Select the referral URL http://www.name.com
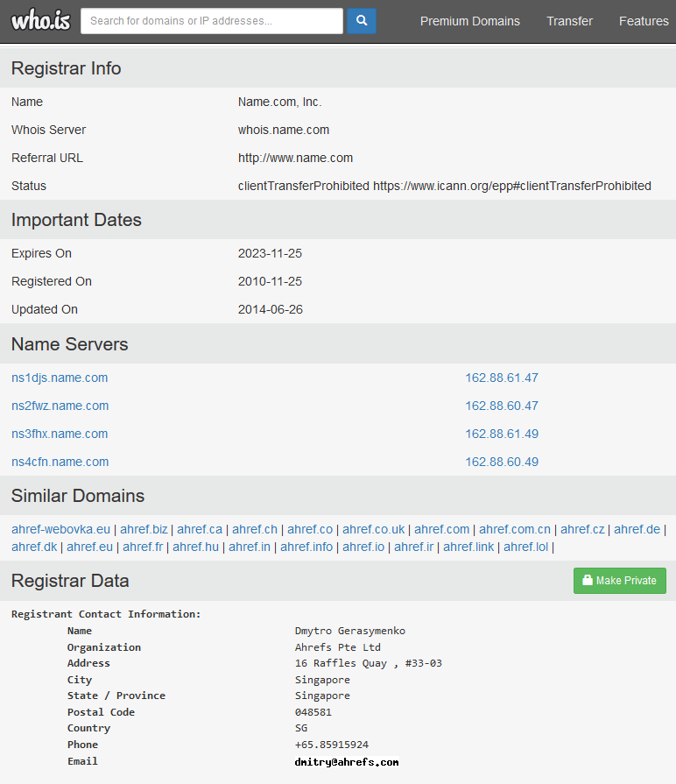The height and width of the screenshot is (784, 676). (295, 158)
